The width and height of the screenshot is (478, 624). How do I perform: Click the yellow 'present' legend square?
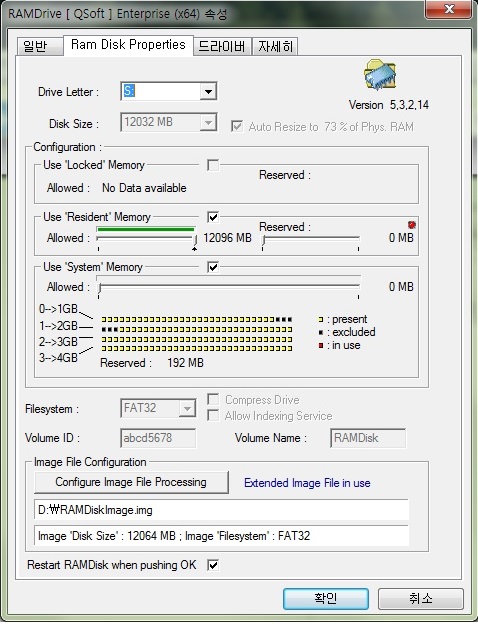[x=321, y=319]
